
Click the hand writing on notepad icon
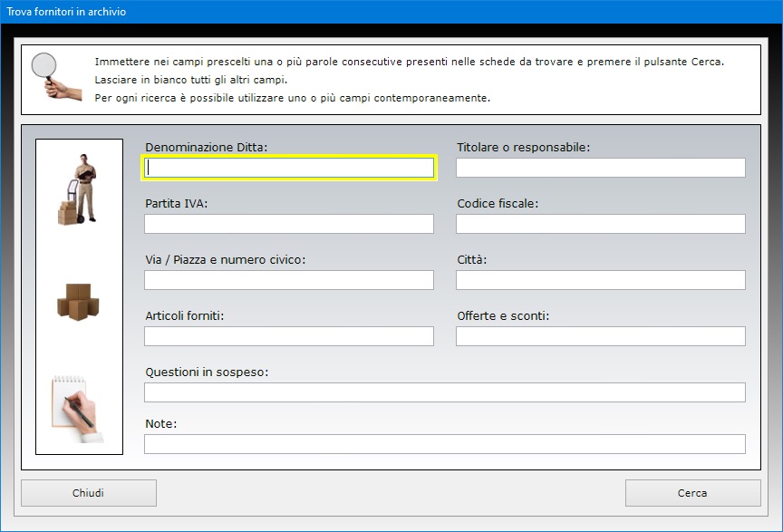click(77, 409)
